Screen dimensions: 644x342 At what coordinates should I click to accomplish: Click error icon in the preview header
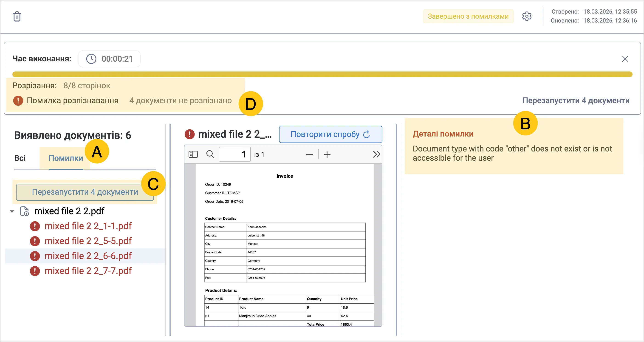pos(189,134)
